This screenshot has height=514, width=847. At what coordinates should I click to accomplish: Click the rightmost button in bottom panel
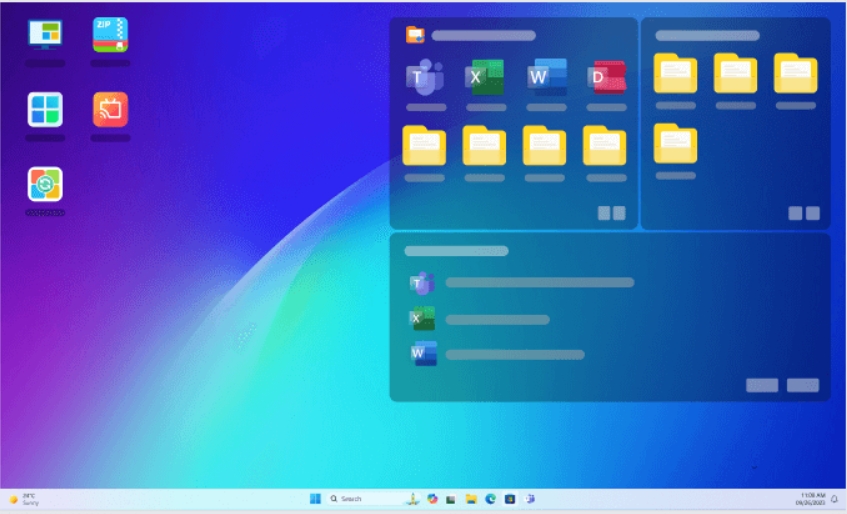click(802, 385)
